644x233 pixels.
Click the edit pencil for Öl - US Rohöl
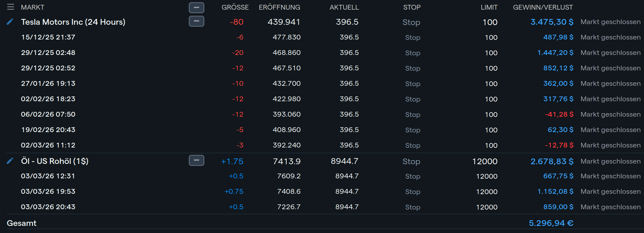(x=10, y=161)
